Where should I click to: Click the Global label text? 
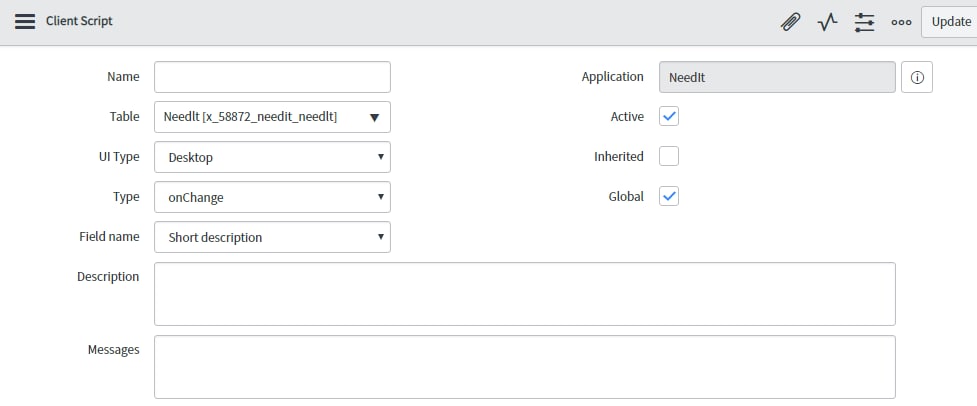(x=626, y=196)
